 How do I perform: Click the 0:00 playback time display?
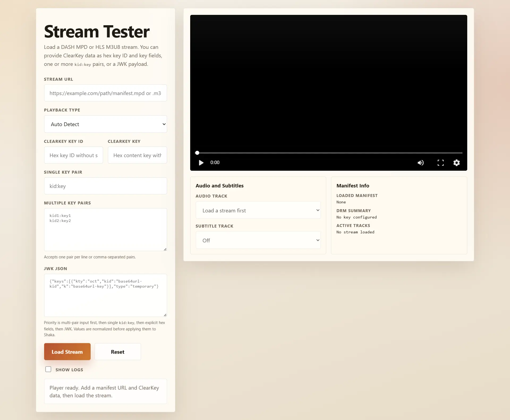215,162
